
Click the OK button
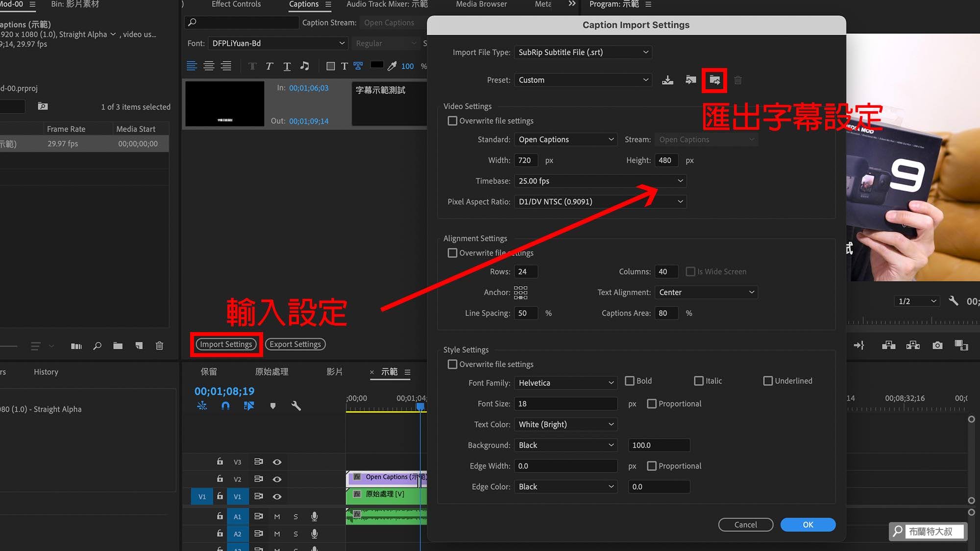[x=808, y=525]
